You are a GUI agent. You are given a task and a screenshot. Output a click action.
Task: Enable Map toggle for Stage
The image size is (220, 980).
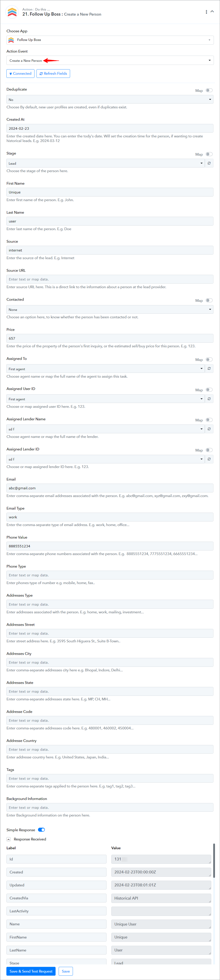click(209, 154)
